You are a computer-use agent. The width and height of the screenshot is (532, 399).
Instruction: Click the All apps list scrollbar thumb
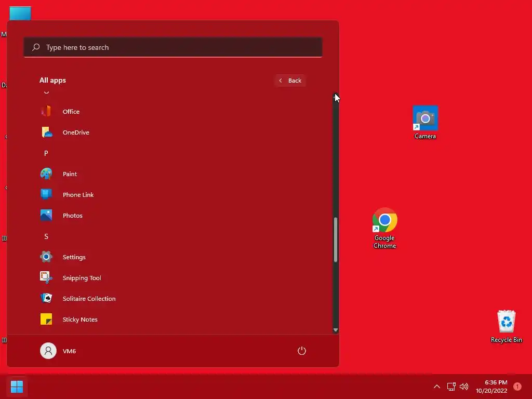click(x=336, y=240)
